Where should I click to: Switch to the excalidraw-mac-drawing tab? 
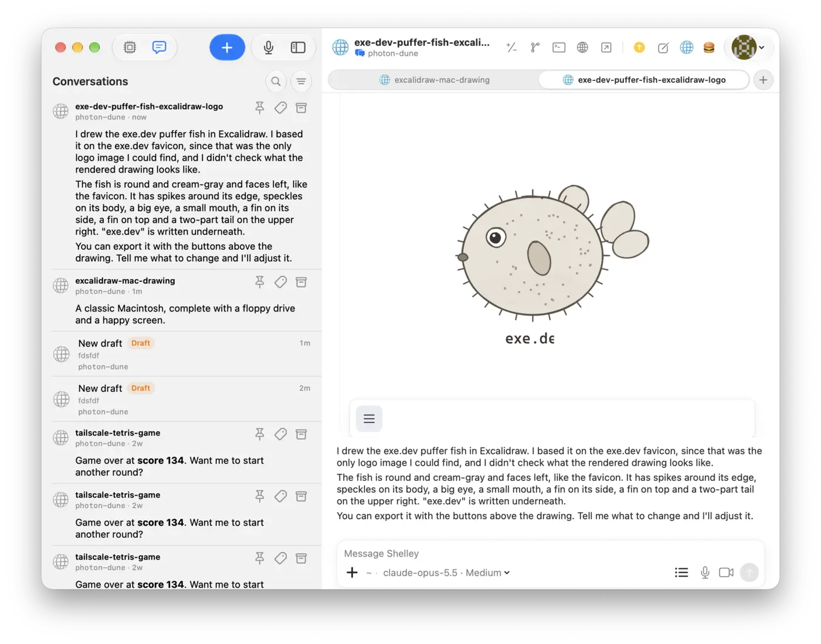point(434,80)
